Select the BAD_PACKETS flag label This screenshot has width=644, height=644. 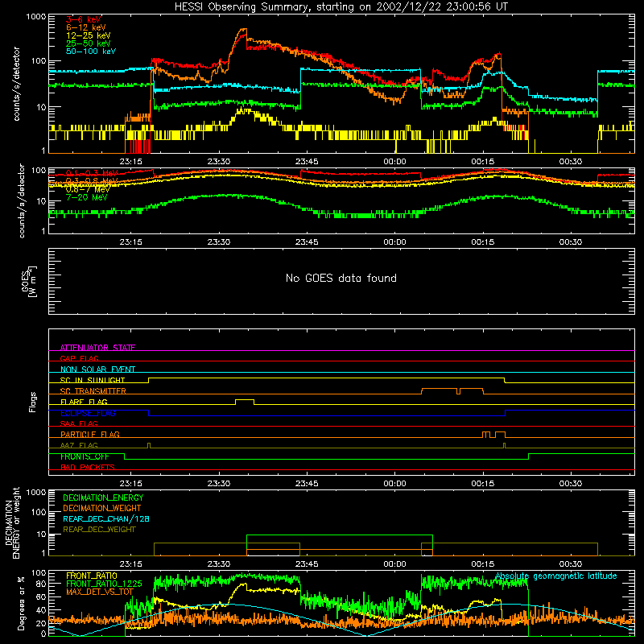click(x=88, y=467)
